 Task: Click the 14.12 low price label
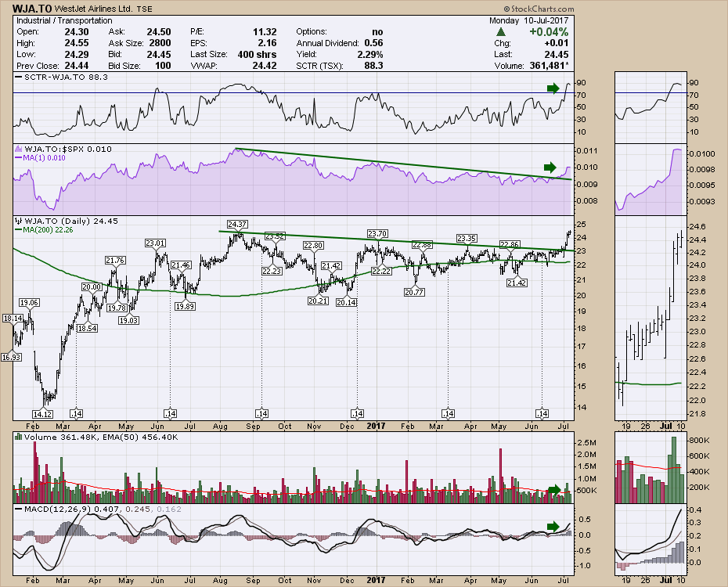coord(41,413)
